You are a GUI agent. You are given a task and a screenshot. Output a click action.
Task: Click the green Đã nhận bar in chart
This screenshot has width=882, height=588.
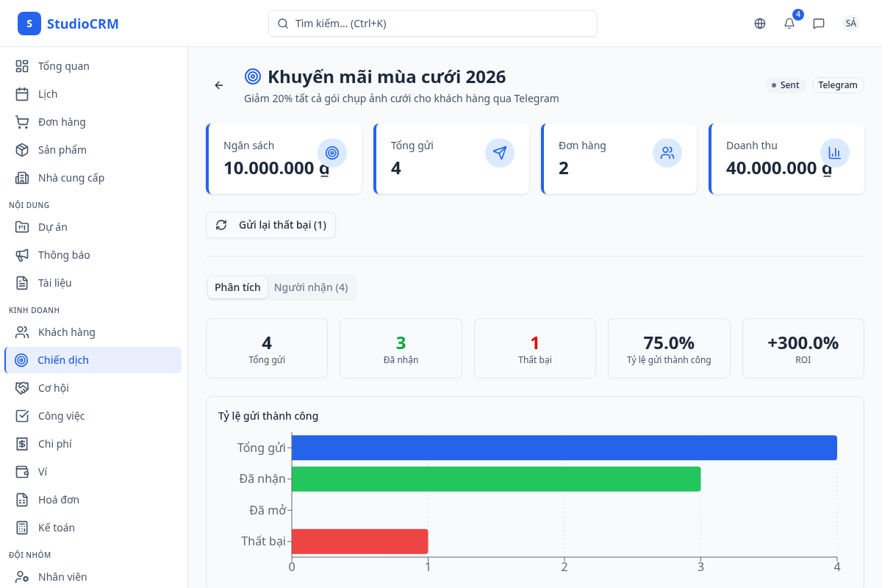pos(496,478)
